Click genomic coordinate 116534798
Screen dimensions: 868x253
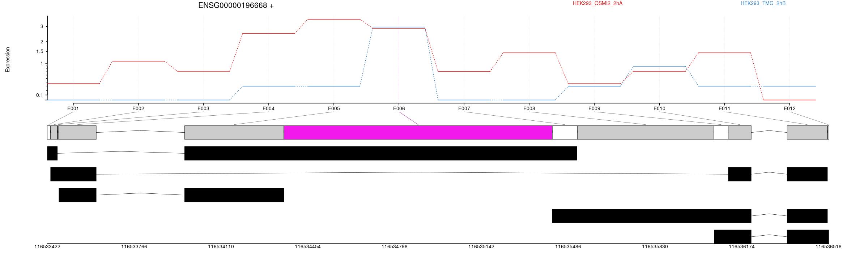[395, 247]
